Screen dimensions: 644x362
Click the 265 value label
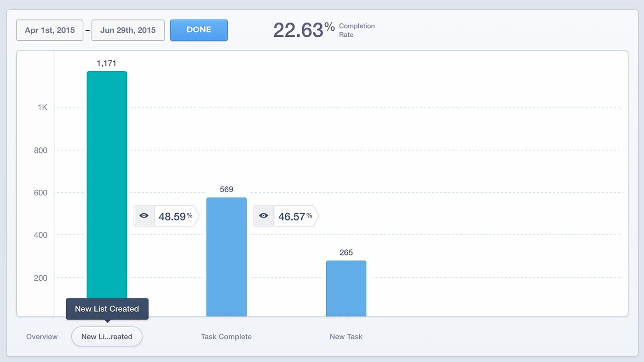[346, 253]
